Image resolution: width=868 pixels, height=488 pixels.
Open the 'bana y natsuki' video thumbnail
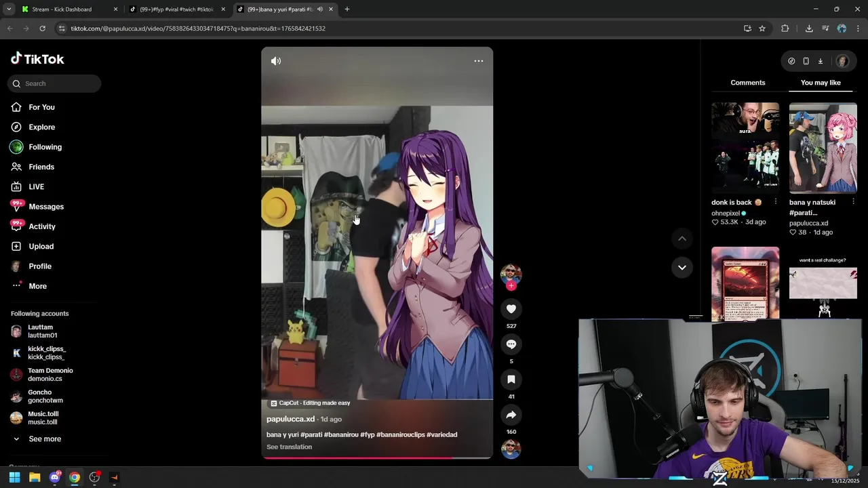coord(823,148)
